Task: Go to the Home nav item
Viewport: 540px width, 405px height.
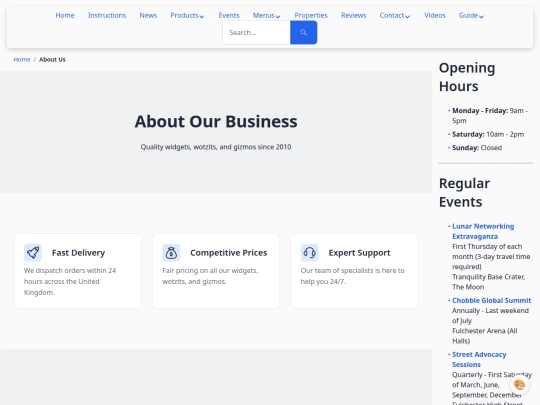Action: 65,15
